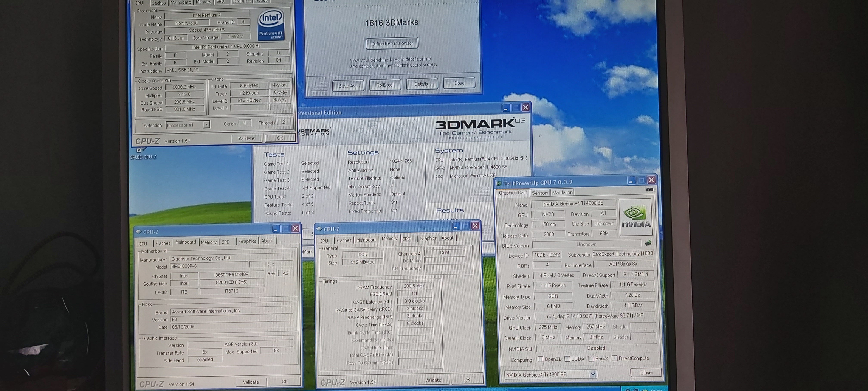Image resolution: width=868 pixels, height=391 pixels.
Task: Click the GPU-Z screenshot camera icon
Action: point(649,190)
